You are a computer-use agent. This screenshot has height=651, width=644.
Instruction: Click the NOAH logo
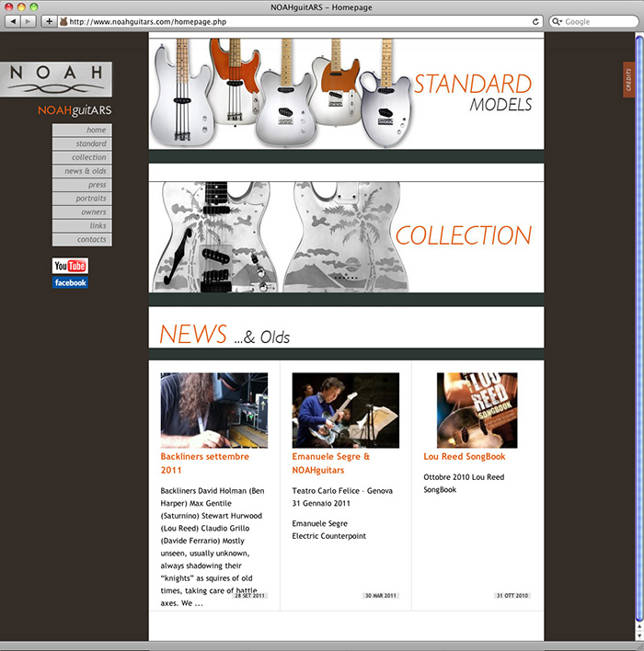(56, 79)
